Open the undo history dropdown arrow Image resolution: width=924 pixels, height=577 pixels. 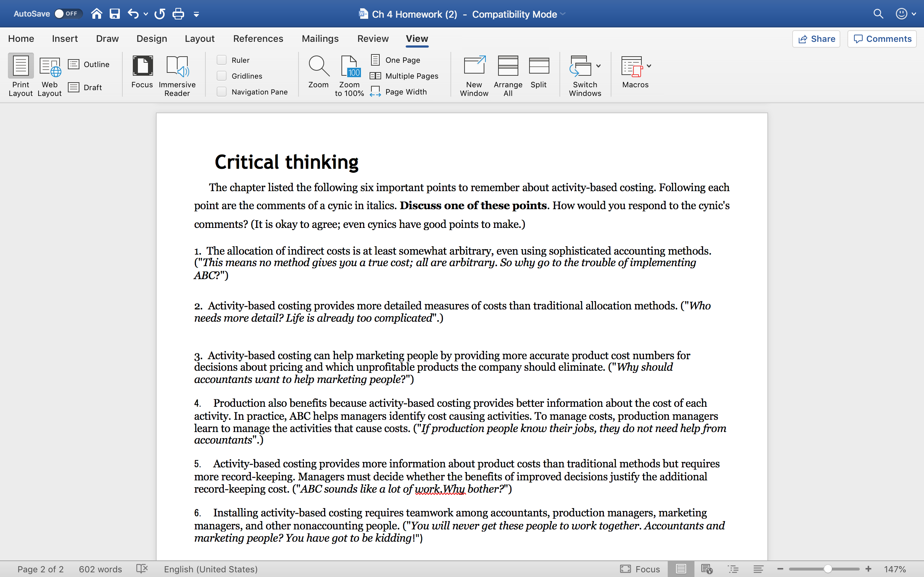(146, 14)
